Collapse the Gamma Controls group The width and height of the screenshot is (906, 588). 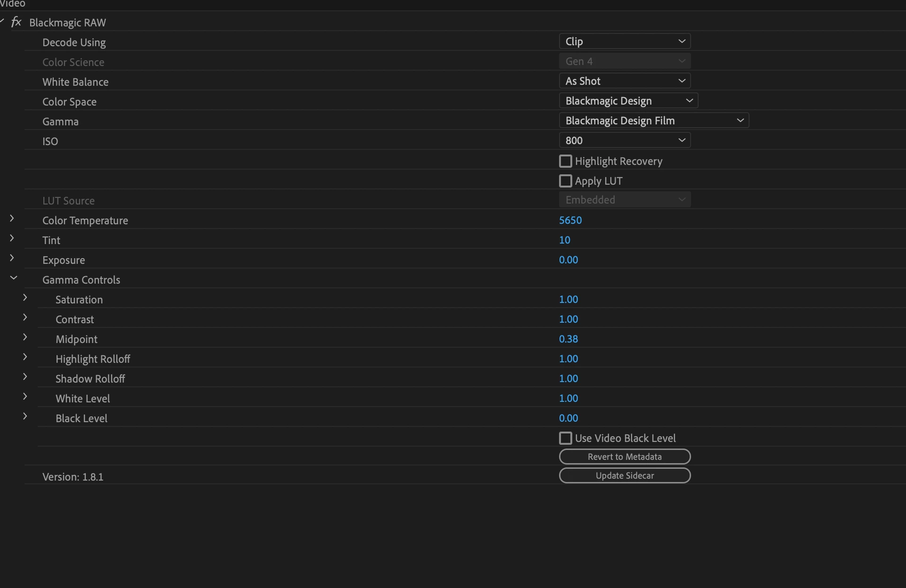point(14,278)
